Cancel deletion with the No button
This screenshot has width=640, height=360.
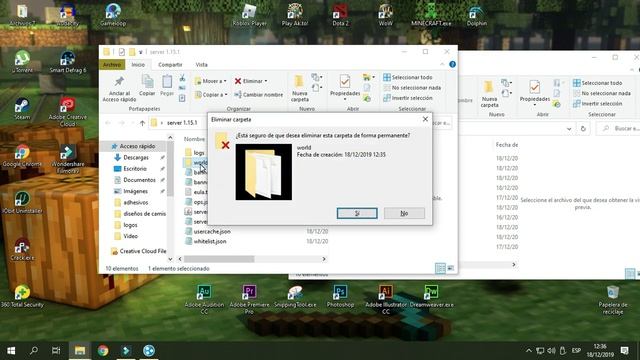[404, 213]
